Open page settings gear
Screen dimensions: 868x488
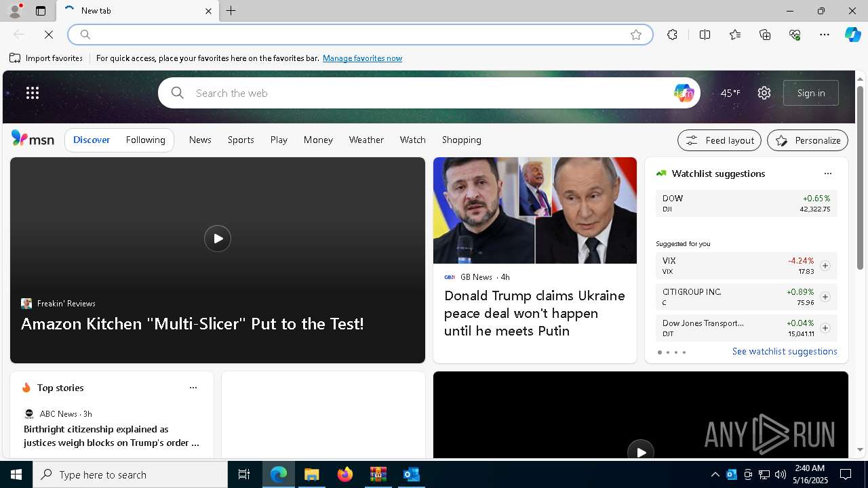click(764, 93)
